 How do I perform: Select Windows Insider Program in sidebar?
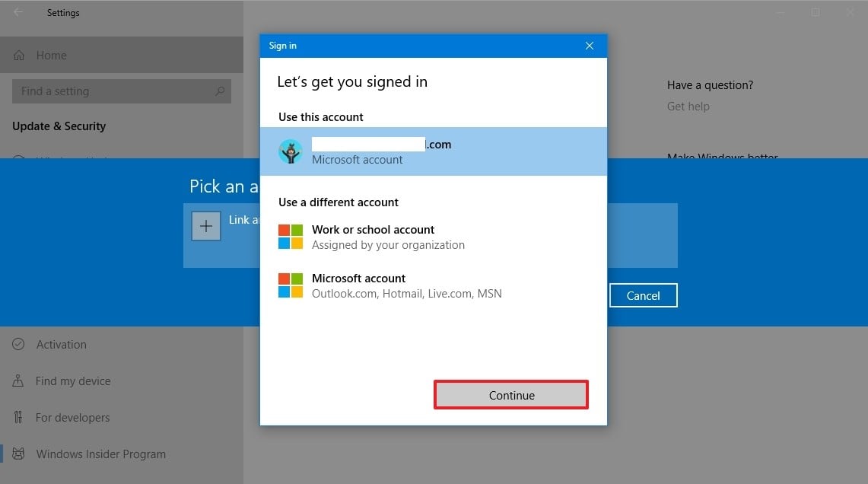click(100, 454)
